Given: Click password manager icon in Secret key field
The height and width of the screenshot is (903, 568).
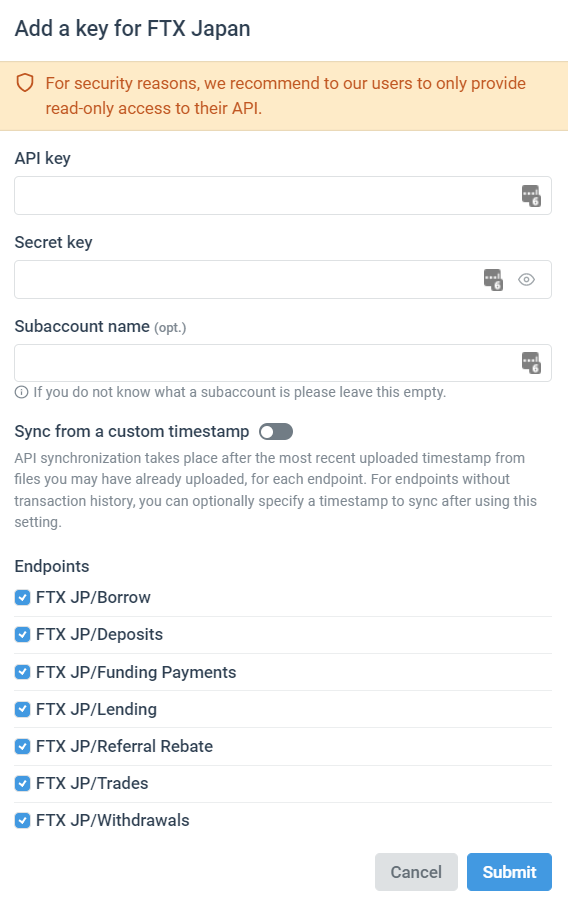Looking at the screenshot, I should 493,280.
